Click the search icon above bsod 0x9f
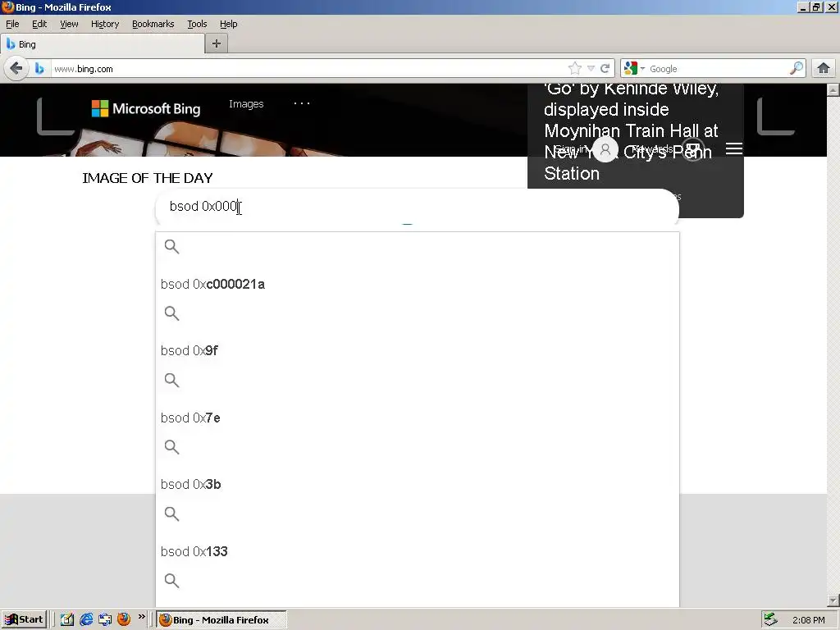The width and height of the screenshot is (840, 630). pos(171,313)
